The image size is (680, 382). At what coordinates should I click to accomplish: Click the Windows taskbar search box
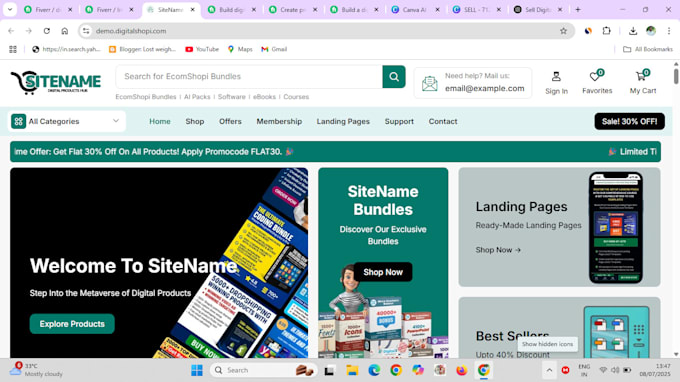pos(264,370)
